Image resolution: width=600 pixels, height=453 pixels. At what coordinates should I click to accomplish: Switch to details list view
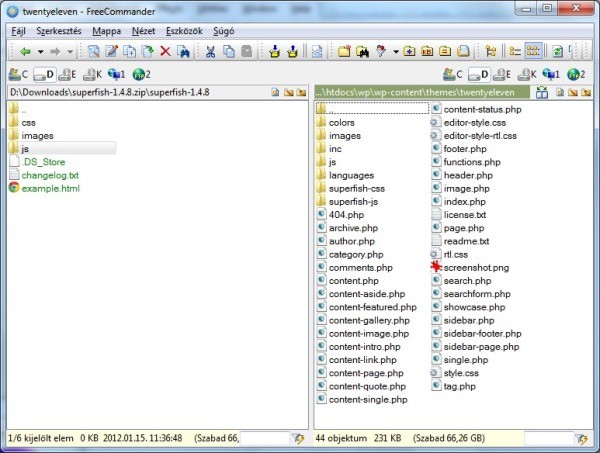click(x=515, y=51)
